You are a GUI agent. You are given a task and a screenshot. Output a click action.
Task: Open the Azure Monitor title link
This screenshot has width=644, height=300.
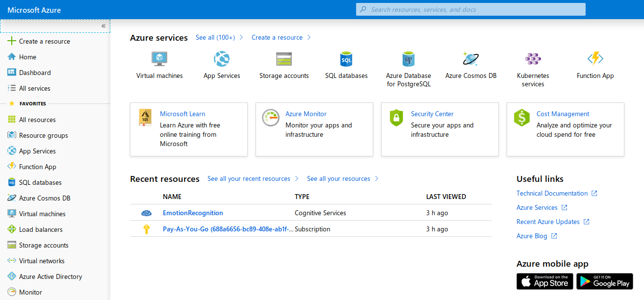pos(306,114)
